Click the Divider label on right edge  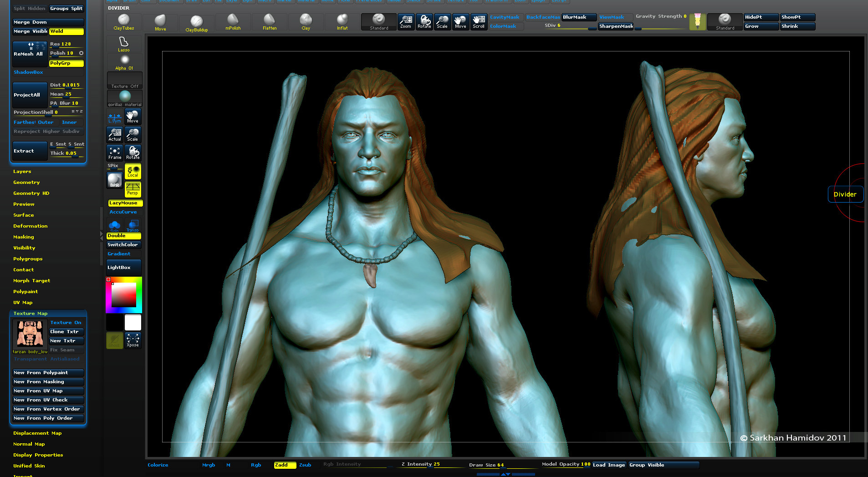click(x=845, y=194)
